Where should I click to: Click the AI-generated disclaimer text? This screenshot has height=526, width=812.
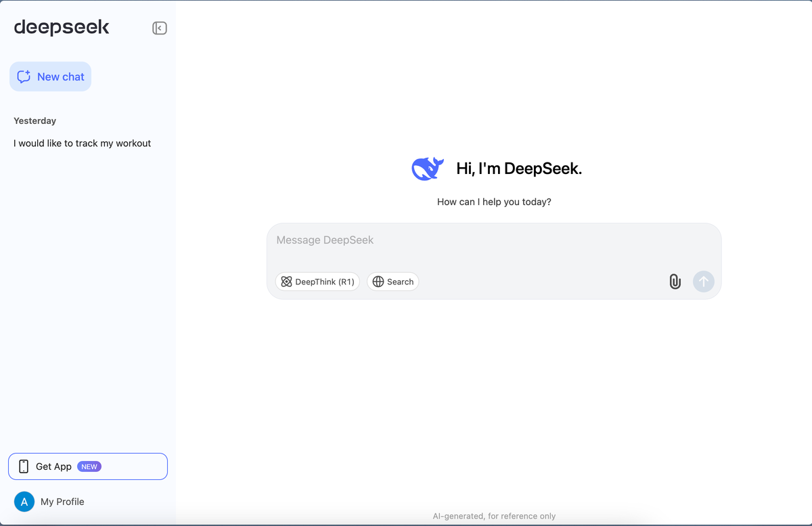(x=493, y=516)
